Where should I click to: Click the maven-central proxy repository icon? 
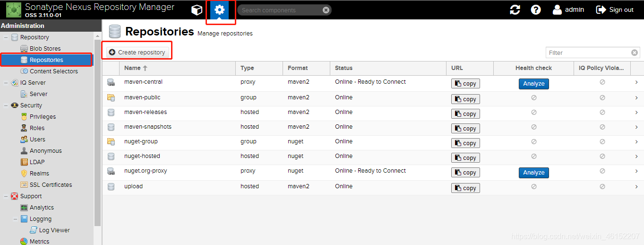(x=111, y=83)
